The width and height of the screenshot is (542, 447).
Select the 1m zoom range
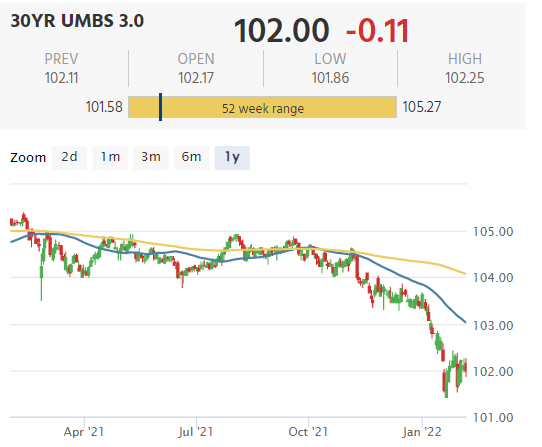tap(110, 158)
